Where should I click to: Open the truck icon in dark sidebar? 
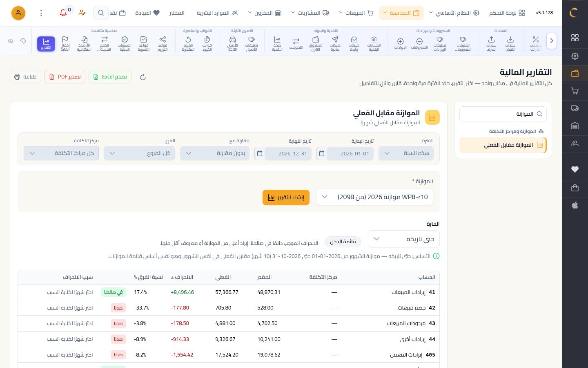click(575, 108)
